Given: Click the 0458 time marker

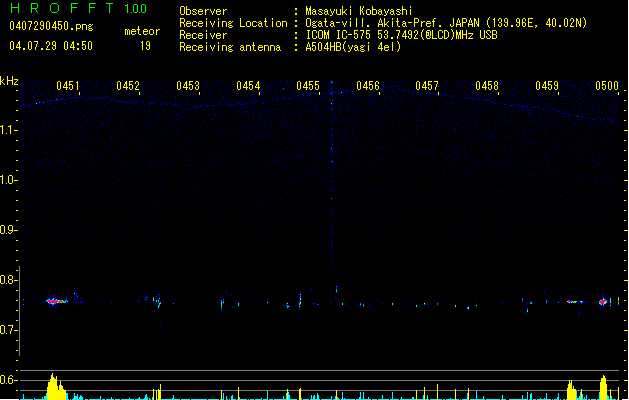Looking at the screenshot, I should click(487, 86).
